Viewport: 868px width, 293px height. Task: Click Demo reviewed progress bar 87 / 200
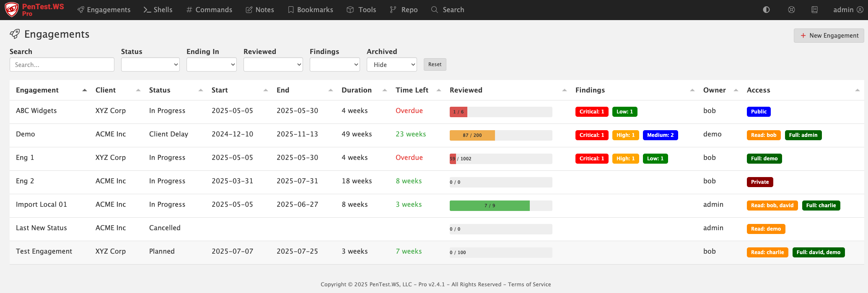point(501,135)
